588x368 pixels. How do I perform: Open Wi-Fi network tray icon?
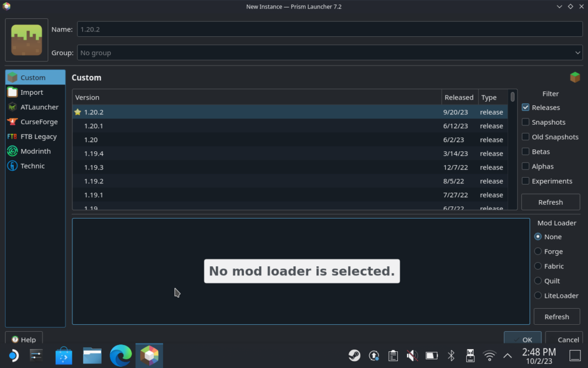click(x=489, y=355)
